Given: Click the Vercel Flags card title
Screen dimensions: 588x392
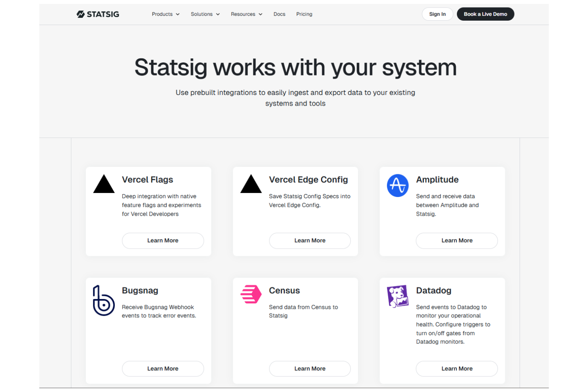Looking at the screenshot, I should [x=147, y=180].
